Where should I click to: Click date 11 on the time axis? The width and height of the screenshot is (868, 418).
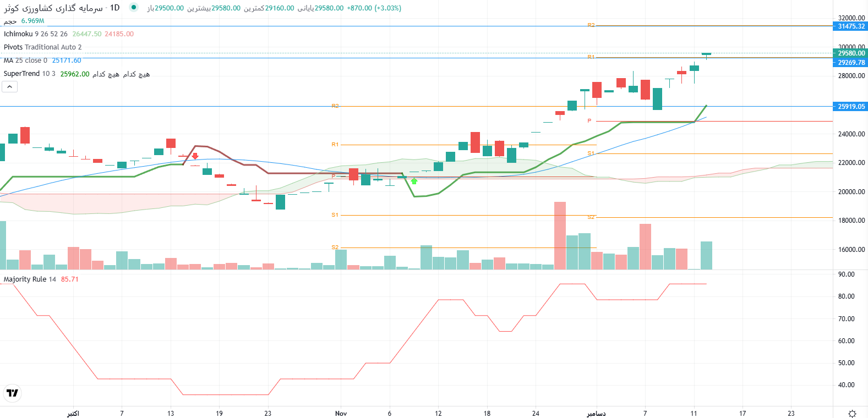click(x=694, y=414)
